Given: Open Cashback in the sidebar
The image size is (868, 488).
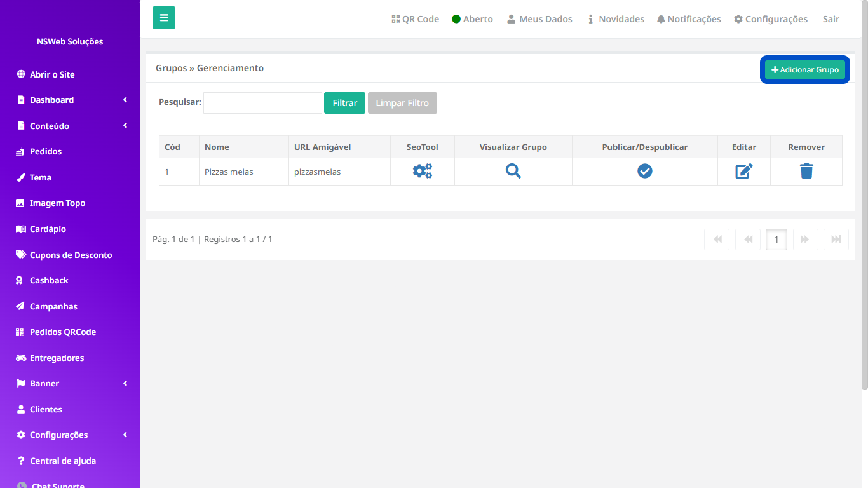Looking at the screenshot, I should [70, 280].
